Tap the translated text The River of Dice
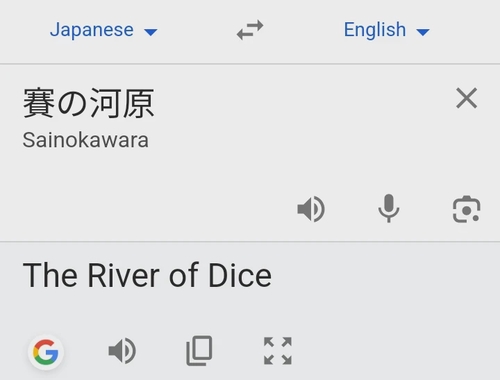 [x=147, y=275]
